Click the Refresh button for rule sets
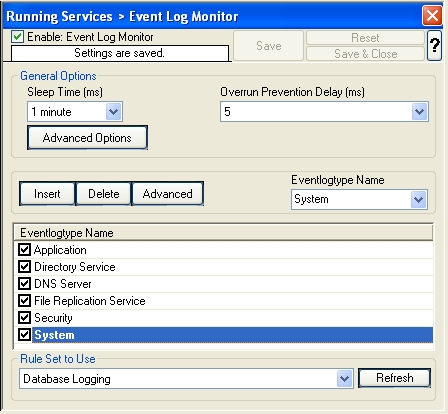 [395, 378]
